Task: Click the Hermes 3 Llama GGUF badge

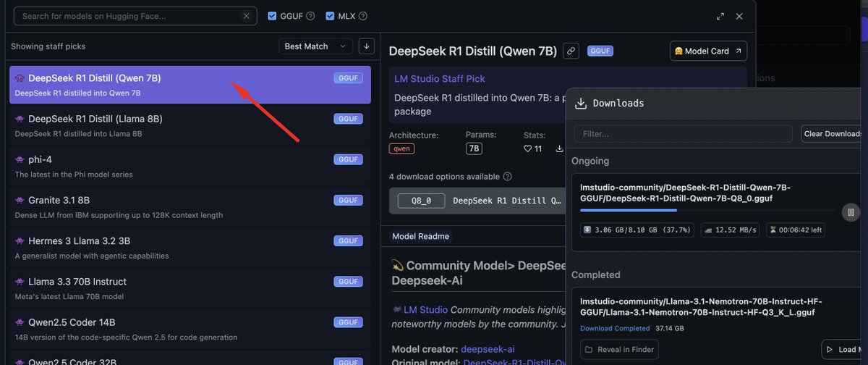Action: click(x=348, y=240)
